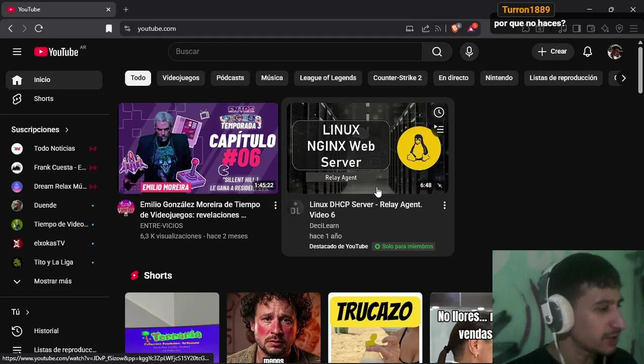Open the notifications bell

(587, 52)
